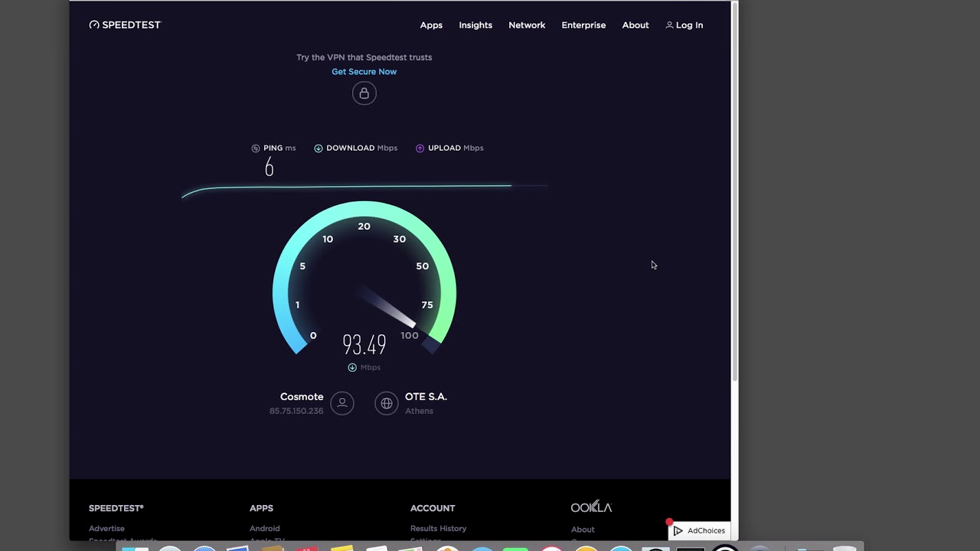
Task: Click the ping value 6
Action: tap(269, 168)
